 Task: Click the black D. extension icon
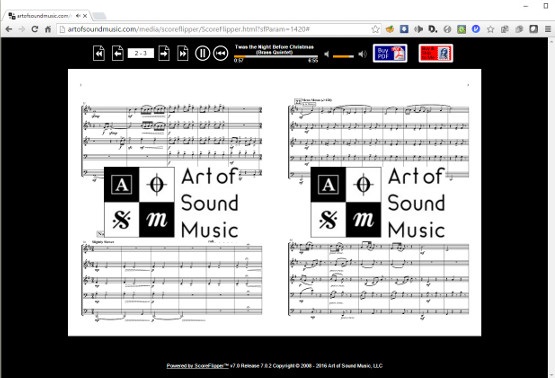(433, 29)
